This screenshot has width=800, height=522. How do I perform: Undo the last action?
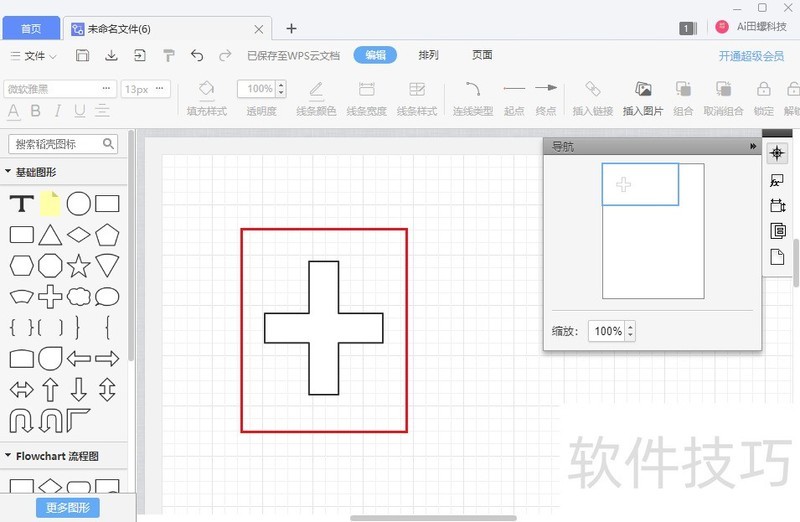pyautogui.click(x=197, y=56)
